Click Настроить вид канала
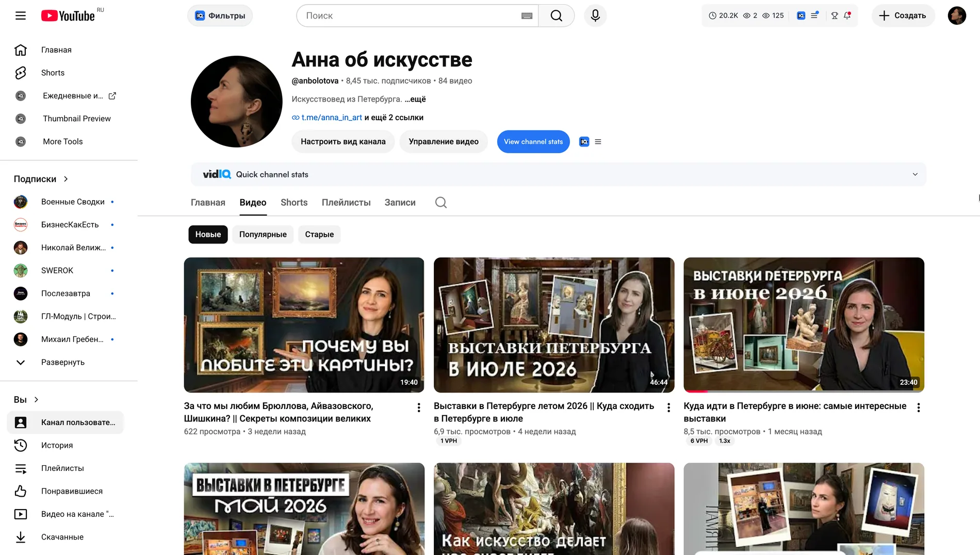Image resolution: width=980 pixels, height=555 pixels. pyautogui.click(x=343, y=142)
